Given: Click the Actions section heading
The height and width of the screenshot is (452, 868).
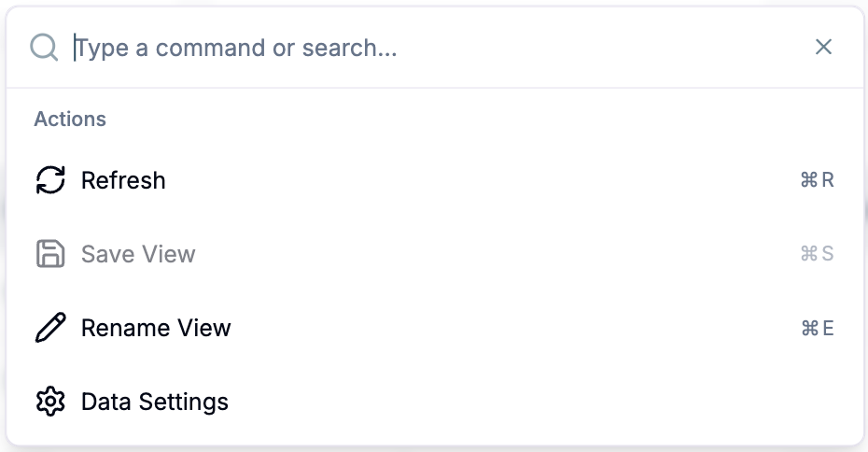Looking at the screenshot, I should coord(70,120).
